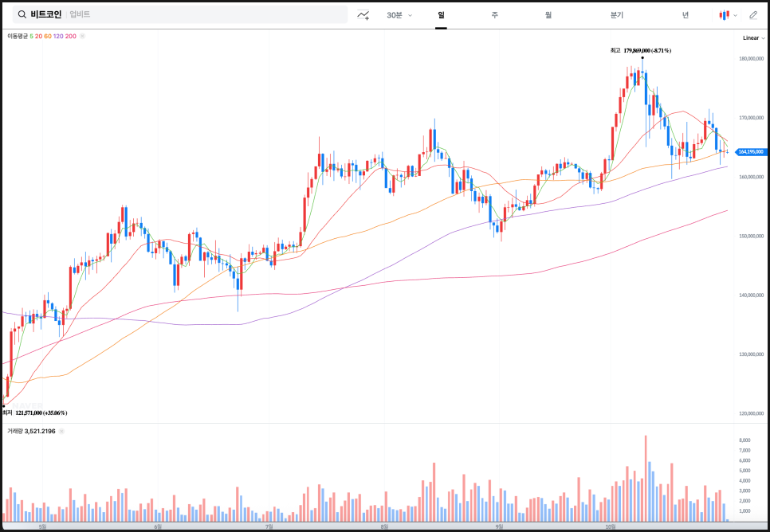Open the Linear scale dropdown
770x532 pixels.
753,37
